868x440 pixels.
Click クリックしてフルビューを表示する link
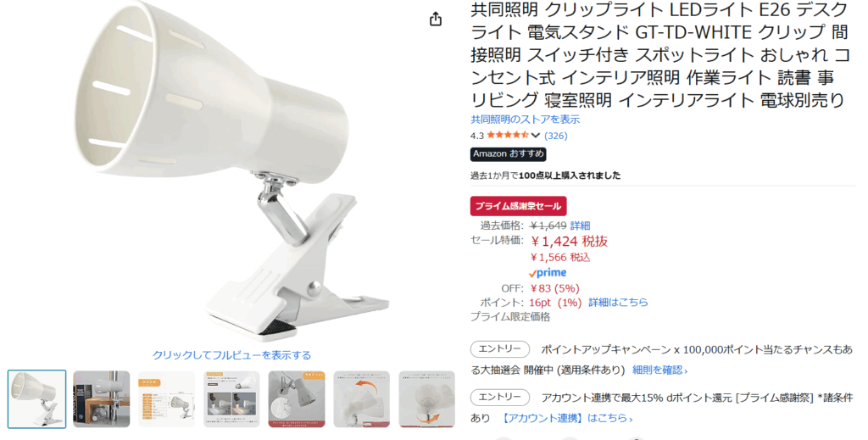click(x=231, y=355)
